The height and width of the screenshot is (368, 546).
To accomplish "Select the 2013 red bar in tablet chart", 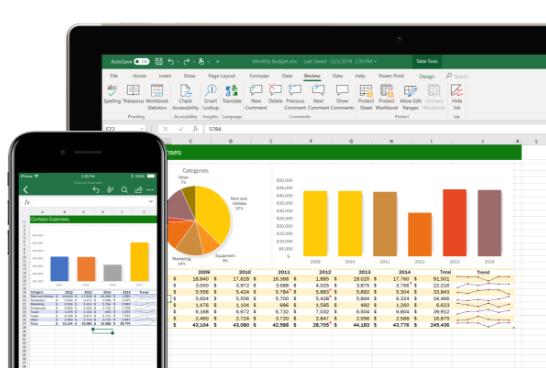I will pos(454,223).
